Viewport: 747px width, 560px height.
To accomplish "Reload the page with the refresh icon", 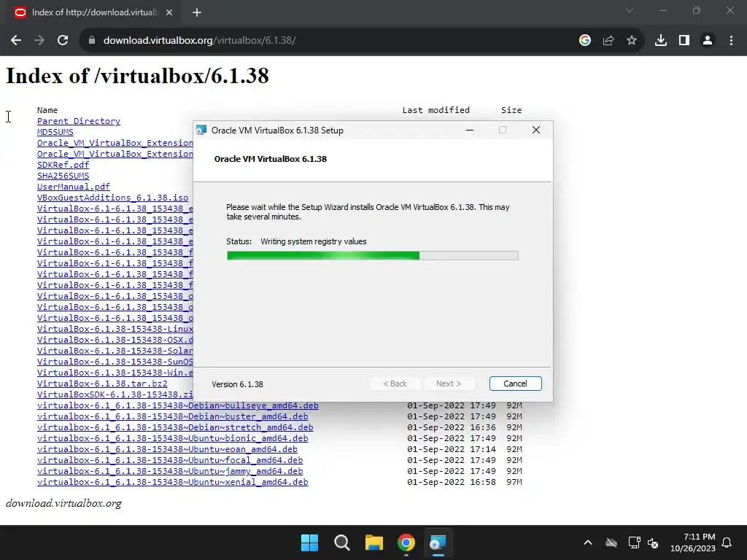I will [63, 41].
